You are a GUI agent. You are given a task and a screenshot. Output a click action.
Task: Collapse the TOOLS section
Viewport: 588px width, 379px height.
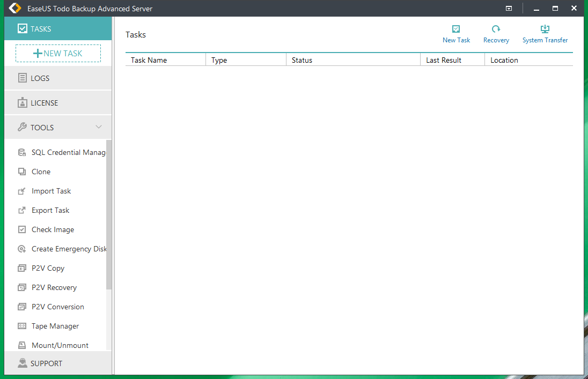[x=98, y=127]
